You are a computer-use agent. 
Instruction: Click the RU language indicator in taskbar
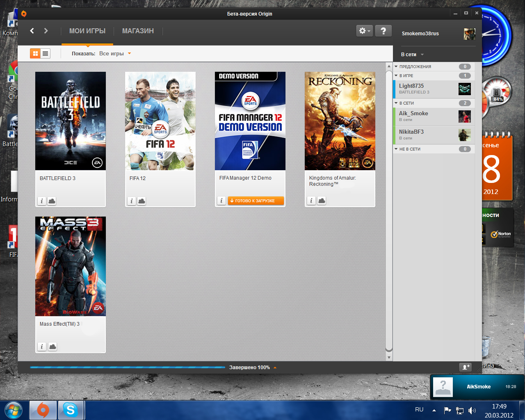click(x=419, y=409)
